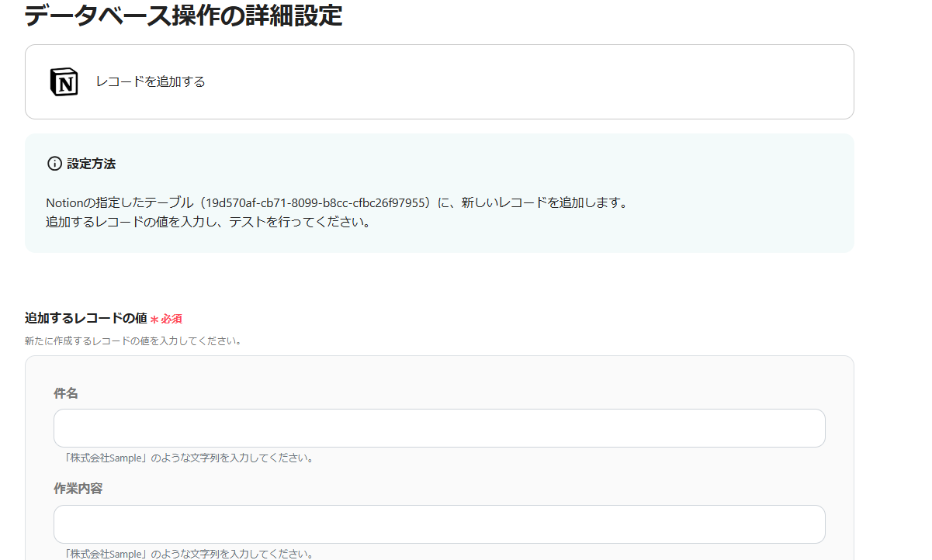This screenshot has width=932, height=560.
Task: Click the レコードを追加する label
Action: click(151, 81)
